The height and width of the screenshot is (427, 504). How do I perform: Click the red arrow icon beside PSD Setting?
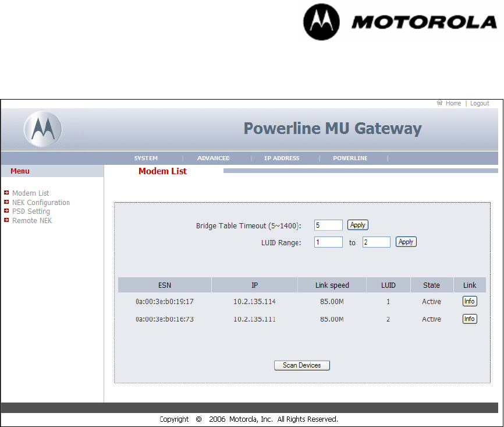(x=6, y=211)
